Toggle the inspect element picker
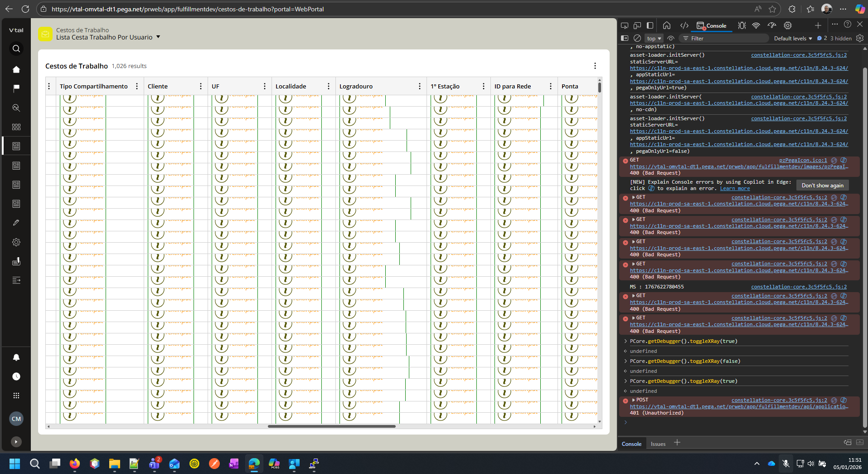The width and height of the screenshot is (868, 474). pos(625,25)
